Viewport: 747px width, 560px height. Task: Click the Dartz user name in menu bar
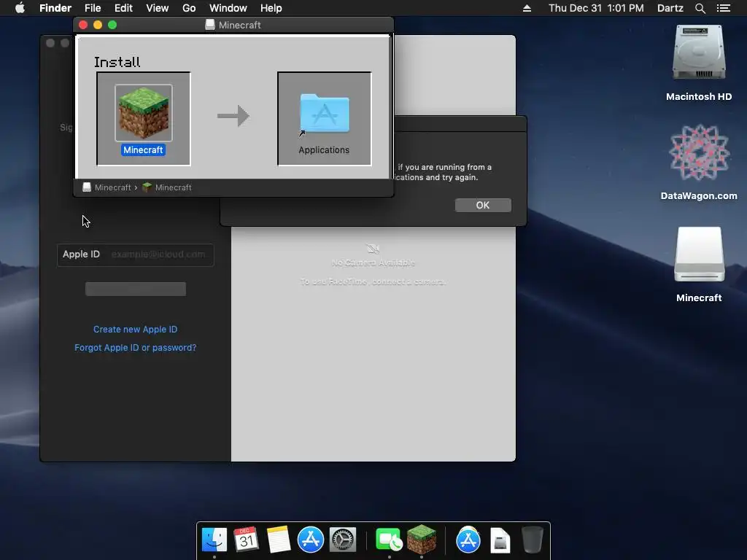coord(670,8)
